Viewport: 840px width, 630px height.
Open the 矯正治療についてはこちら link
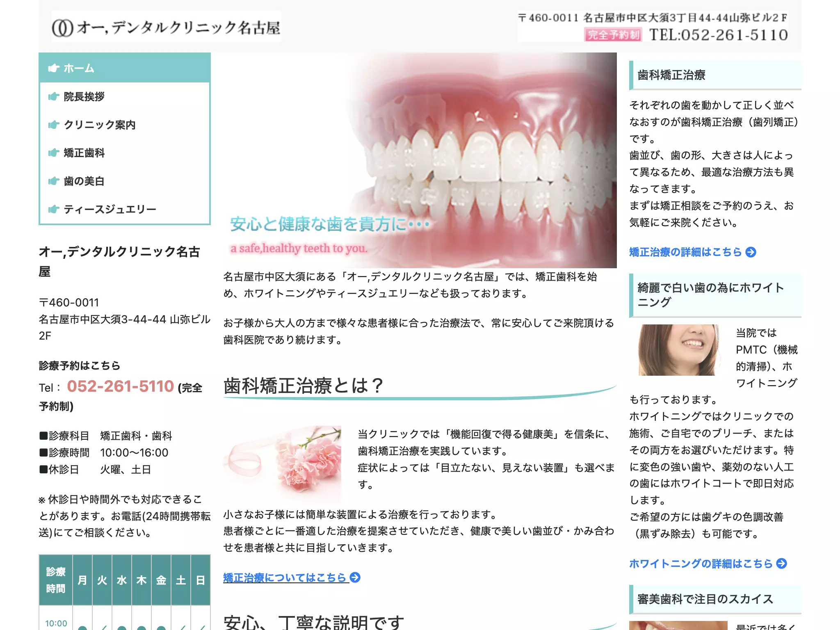point(292,577)
